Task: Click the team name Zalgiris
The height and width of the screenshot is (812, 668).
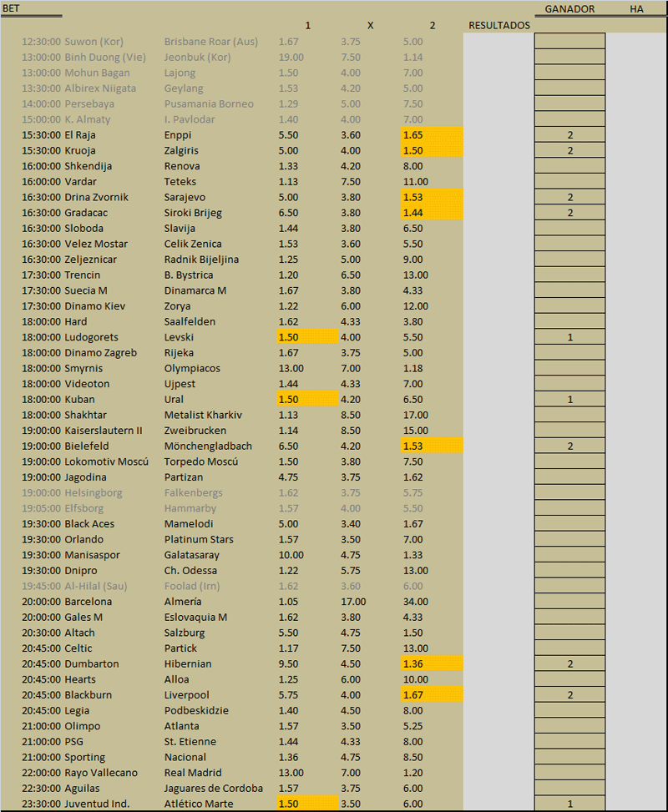Action: coord(181,151)
